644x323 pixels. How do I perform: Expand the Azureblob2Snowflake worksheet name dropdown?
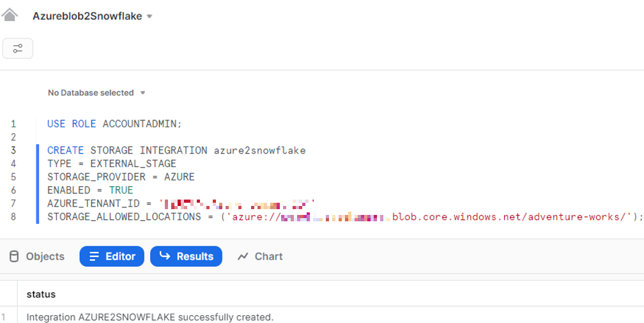pyautogui.click(x=149, y=17)
